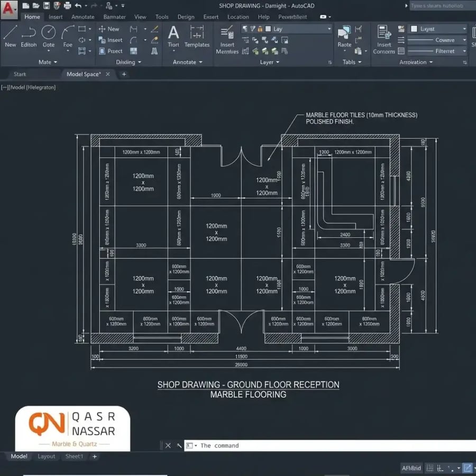The image size is (476, 476).
Task: Expand the Dniding panel title
Action: 129,62
